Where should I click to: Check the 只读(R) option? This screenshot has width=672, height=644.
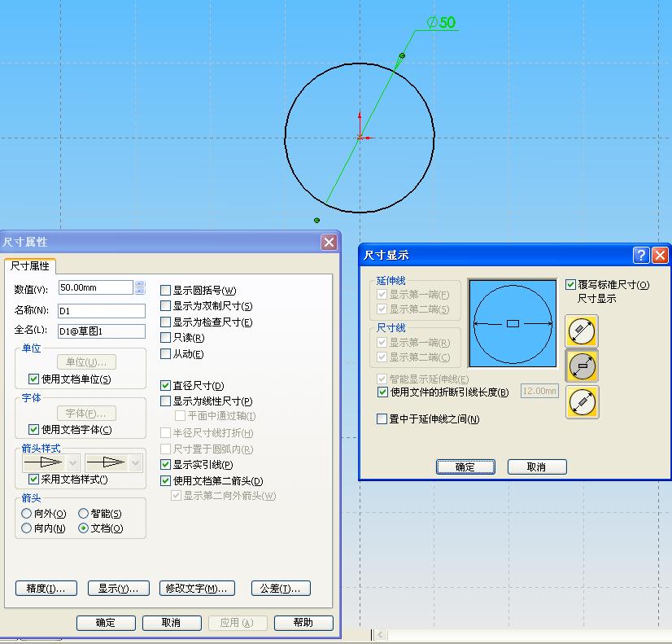[x=165, y=338]
